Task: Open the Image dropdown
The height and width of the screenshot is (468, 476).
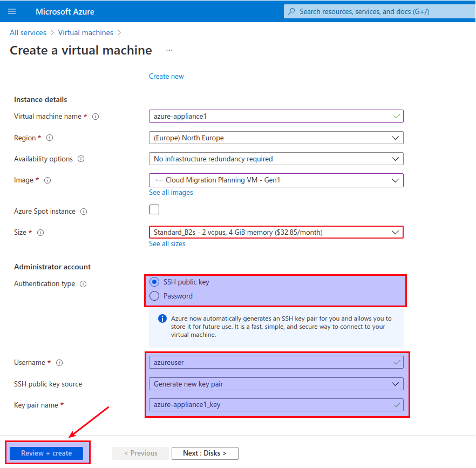Action: click(276, 180)
